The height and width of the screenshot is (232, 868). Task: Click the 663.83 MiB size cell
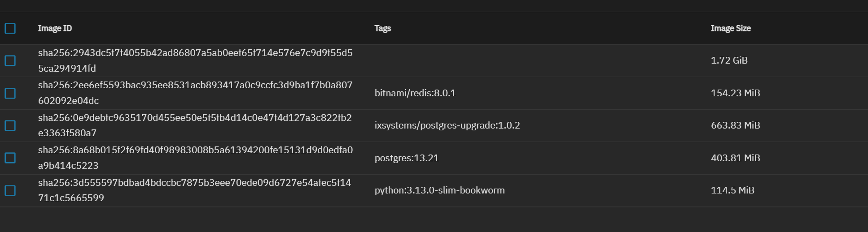[x=735, y=125]
